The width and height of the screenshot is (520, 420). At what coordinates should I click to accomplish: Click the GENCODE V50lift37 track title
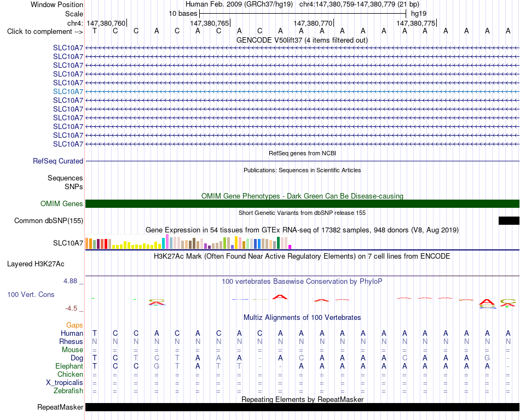[x=302, y=40]
